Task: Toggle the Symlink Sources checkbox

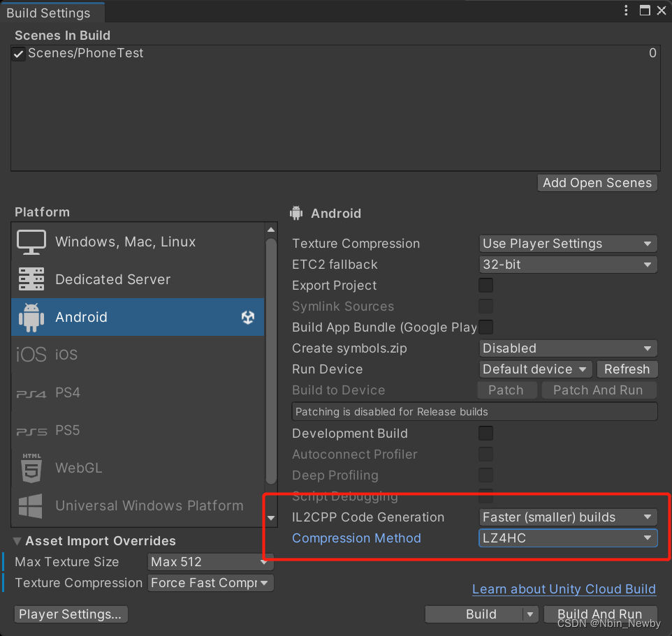Action: (485, 306)
